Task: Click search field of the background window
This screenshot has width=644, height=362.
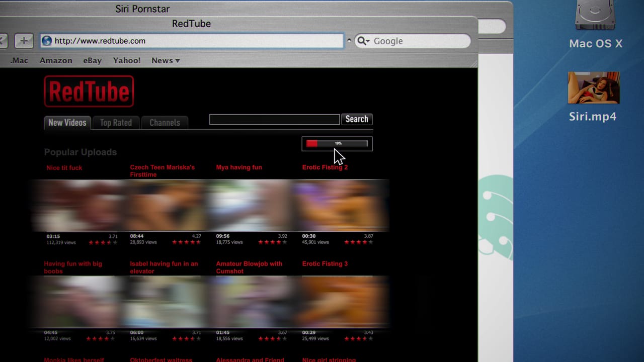Action: [492, 26]
